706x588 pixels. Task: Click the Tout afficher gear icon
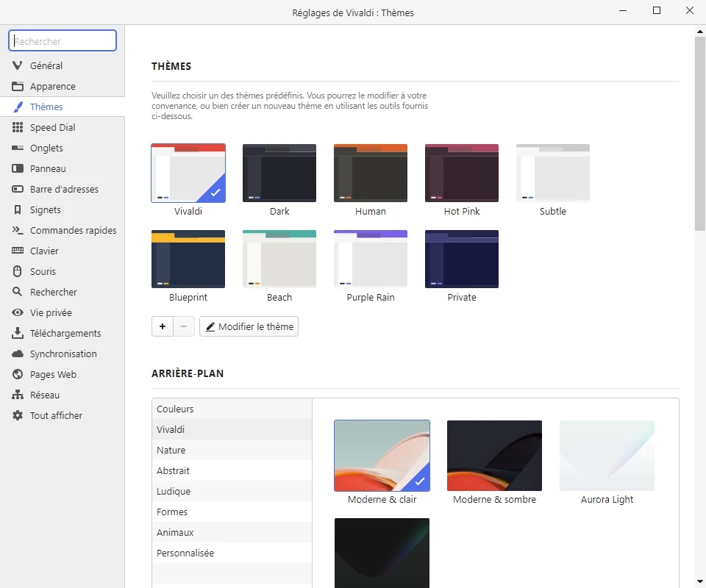click(18, 416)
